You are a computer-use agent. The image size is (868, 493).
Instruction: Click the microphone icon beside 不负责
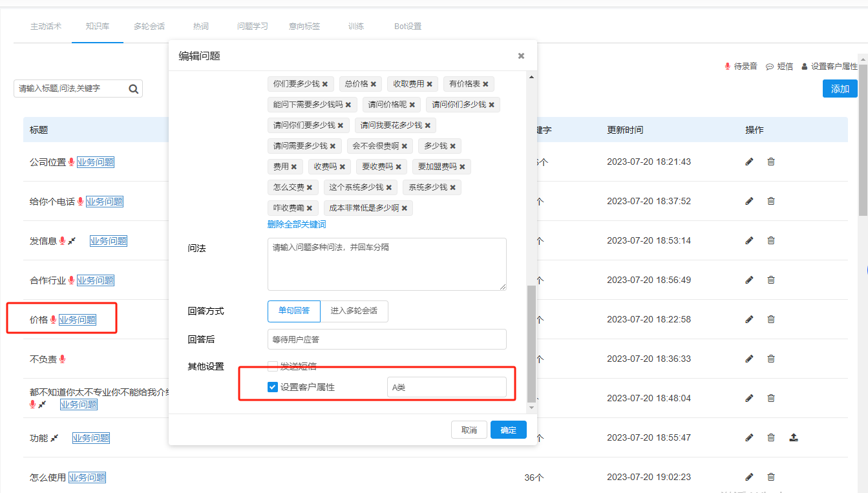pyautogui.click(x=62, y=359)
